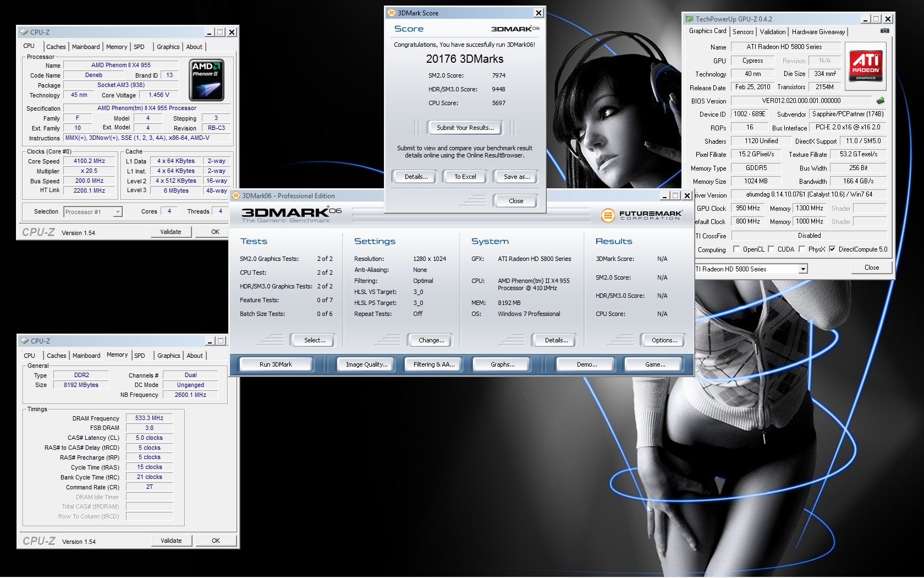The width and height of the screenshot is (924, 578).
Task: Click OK in the CPU-Z Timings window
Action: click(216, 541)
